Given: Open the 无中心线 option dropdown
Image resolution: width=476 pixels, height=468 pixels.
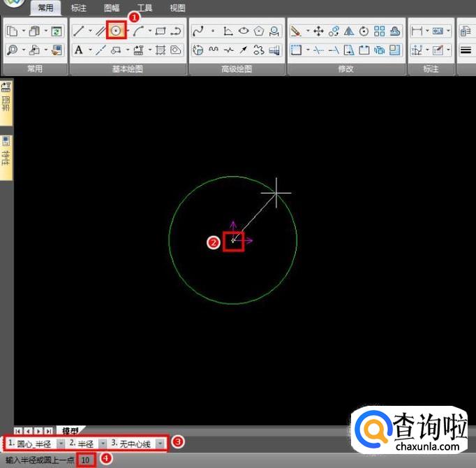Looking at the screenshot, I should 161,444.
